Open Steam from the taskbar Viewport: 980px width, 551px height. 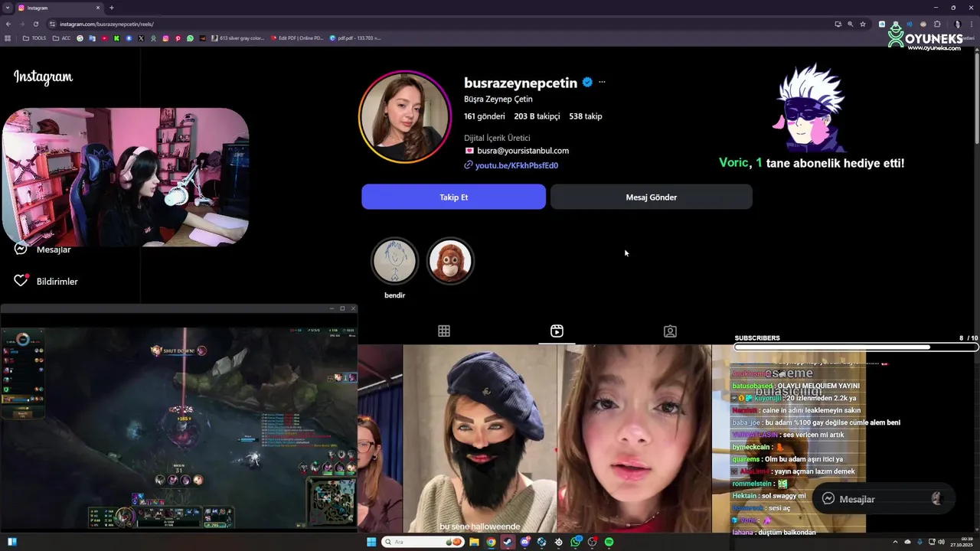[x=508, y=542]
